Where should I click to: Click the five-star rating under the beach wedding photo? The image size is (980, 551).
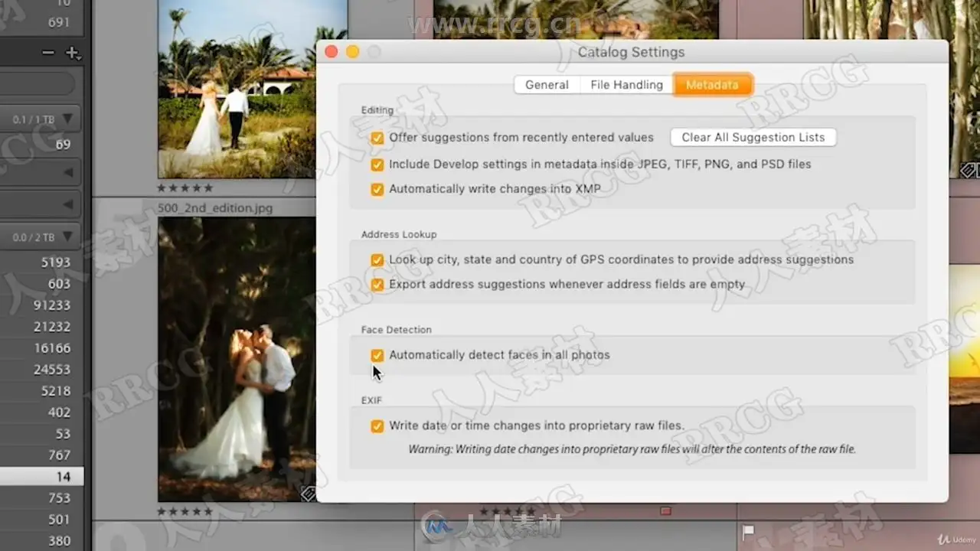click(x=185, y=187)
